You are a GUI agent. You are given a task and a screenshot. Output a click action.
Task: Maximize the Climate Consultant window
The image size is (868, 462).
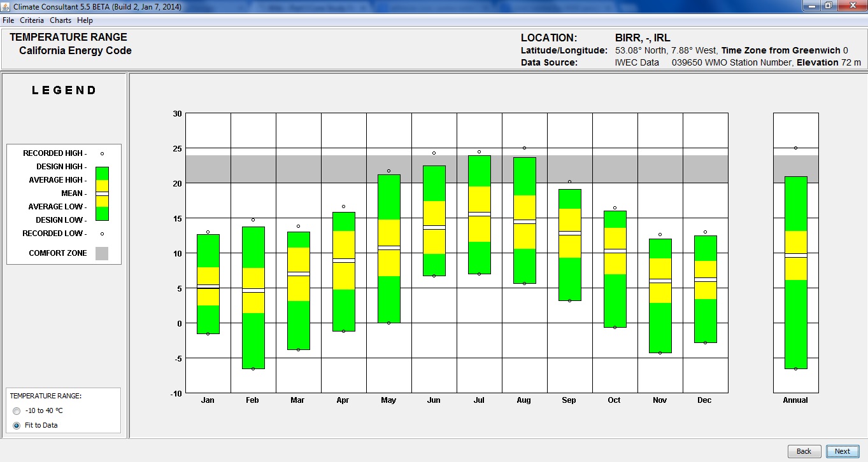[x=828, y=6]
